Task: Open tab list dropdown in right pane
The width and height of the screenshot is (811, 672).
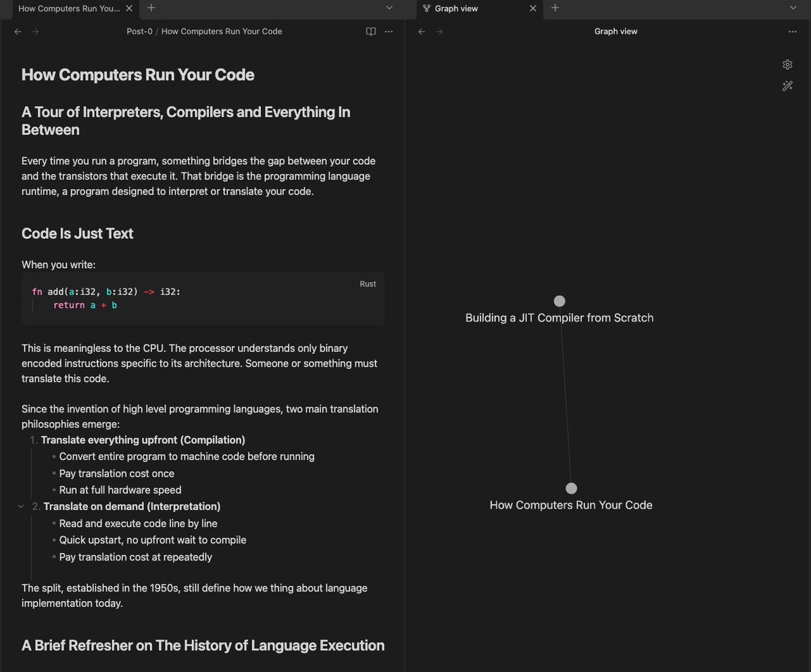Action: [x=793, y=8]
